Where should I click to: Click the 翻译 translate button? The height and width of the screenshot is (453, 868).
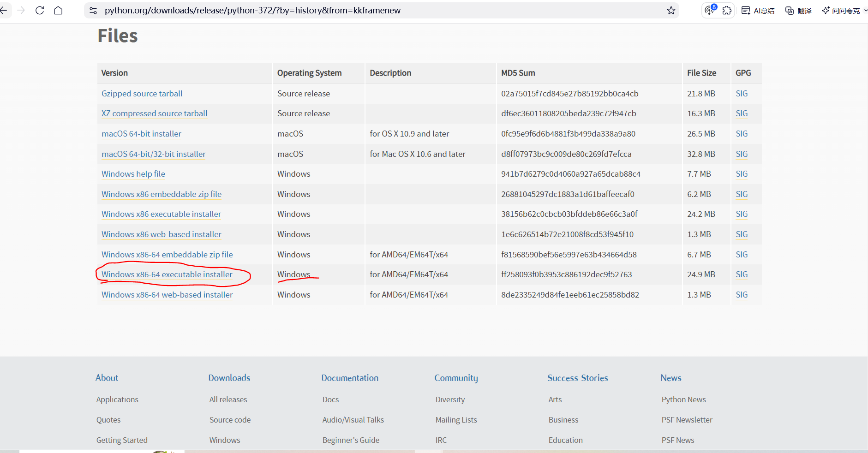pos(798,11)
